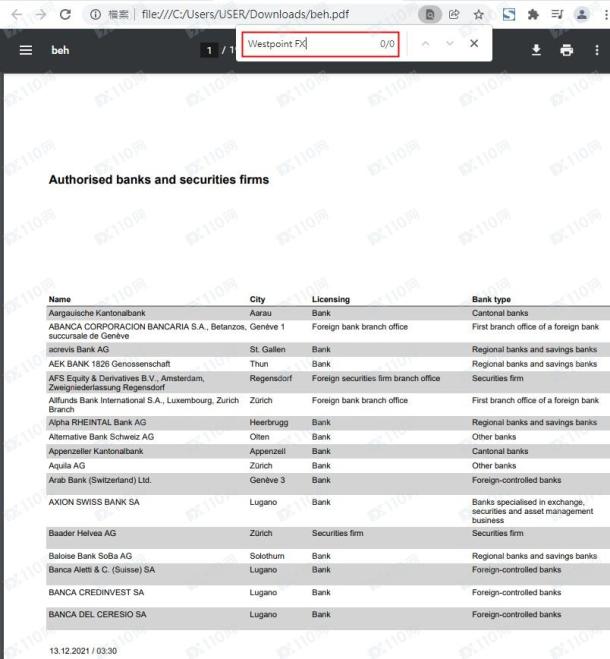Select Banca Aletti & C. (Suisse) SA name
Viewport: 610px width, 659px height.
(102, 570)
